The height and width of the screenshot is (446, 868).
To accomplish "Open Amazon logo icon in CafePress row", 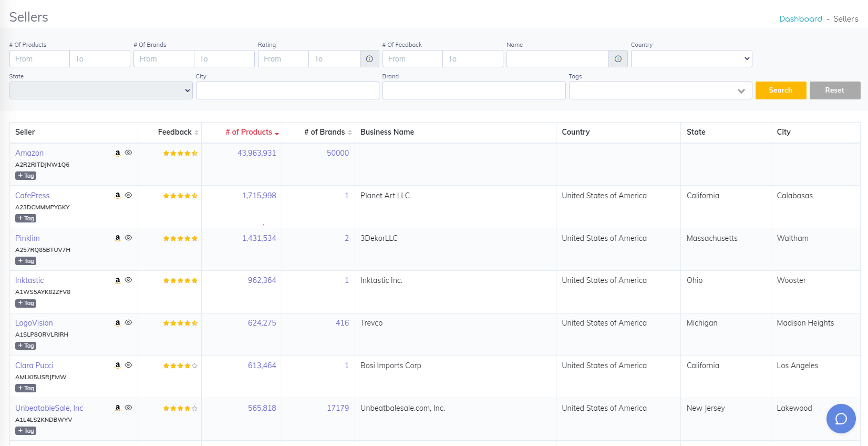I will tap(118, 196).
